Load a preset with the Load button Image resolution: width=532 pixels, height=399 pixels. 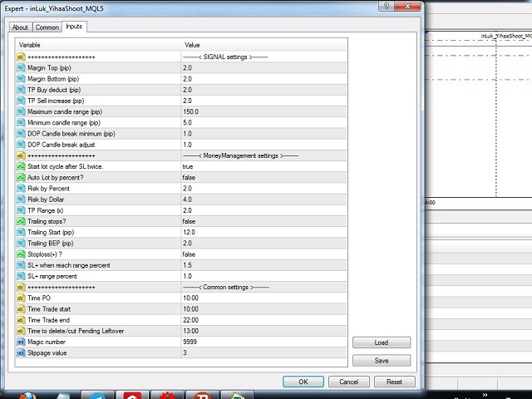pos(382,342)
